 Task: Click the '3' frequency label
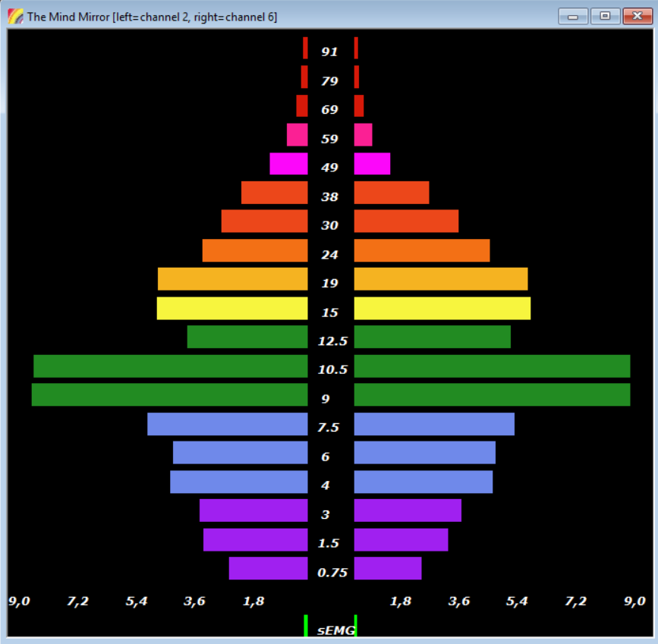point(326,515)
